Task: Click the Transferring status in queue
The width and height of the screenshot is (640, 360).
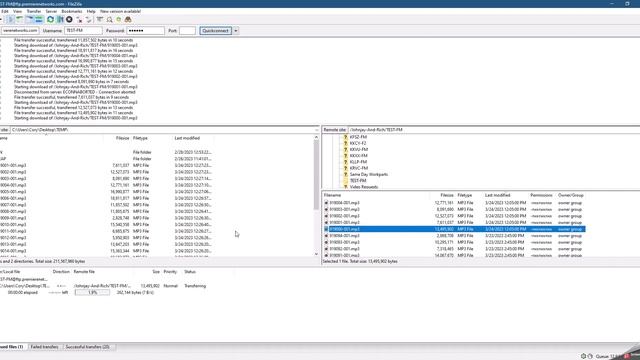Action: (x=195, y=286)
